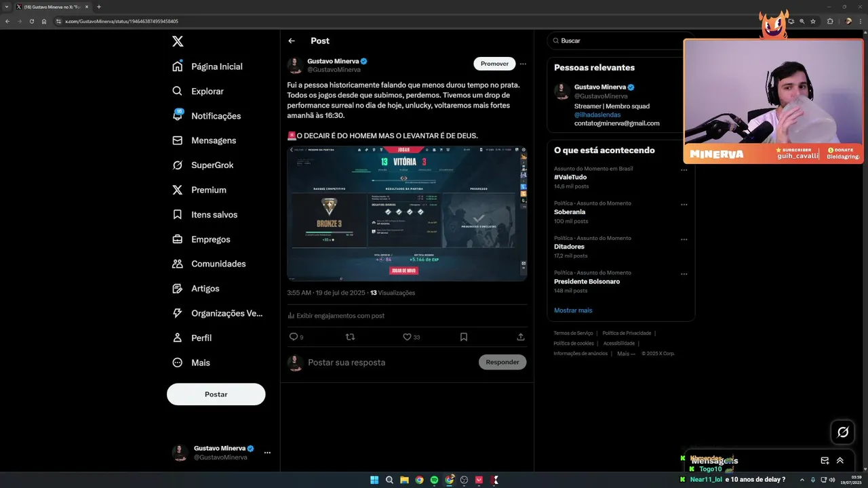This screenshot has height=488, width=868.
Task: Open the @ilhadaslendas mention link
Action: pos(597,115)
